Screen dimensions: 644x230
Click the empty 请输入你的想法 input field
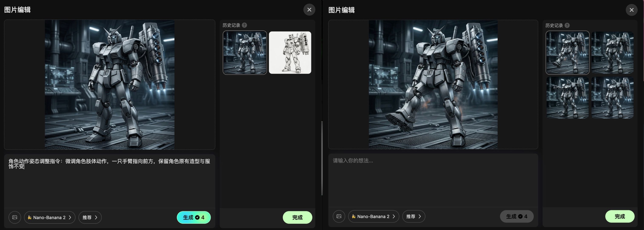(x=433, y=180)
